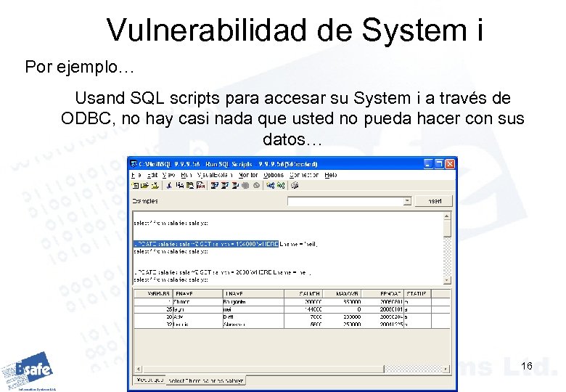Click the LNAME column header
The image size is (566, 392).
[253, 294]
